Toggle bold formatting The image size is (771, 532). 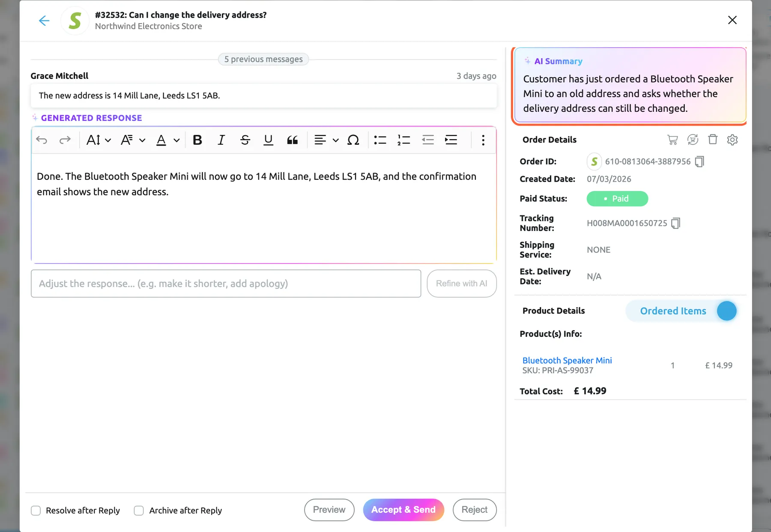[x=197, y=140]
